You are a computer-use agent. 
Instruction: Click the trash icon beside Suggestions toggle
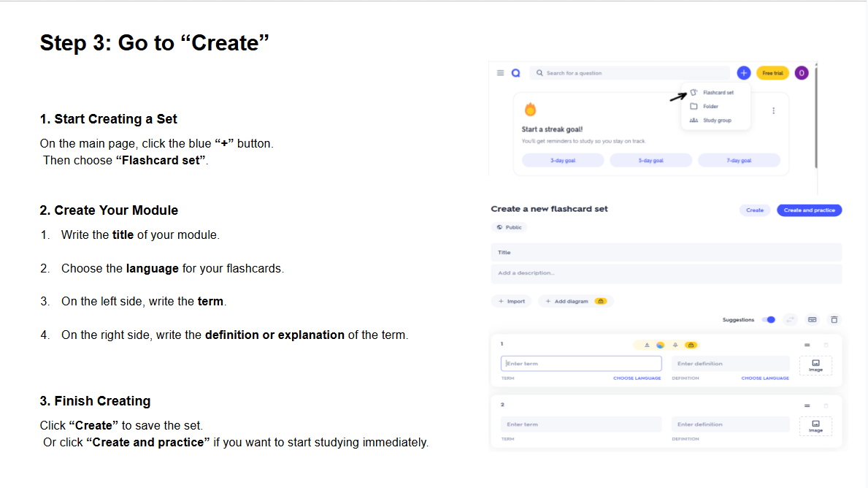point(834,320)
